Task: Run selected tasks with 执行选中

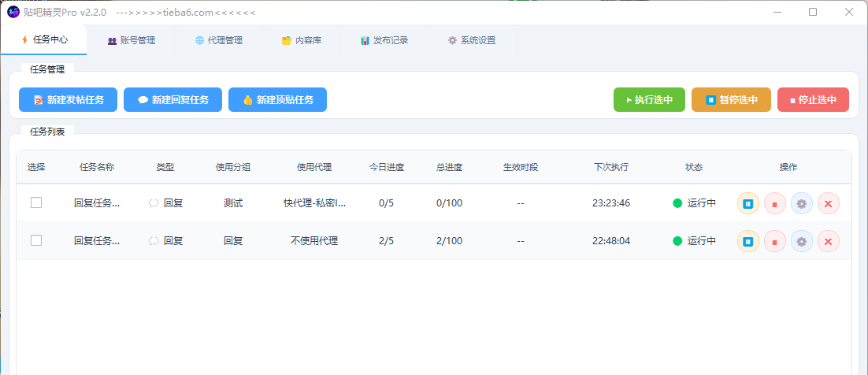Action: point(649,100)
